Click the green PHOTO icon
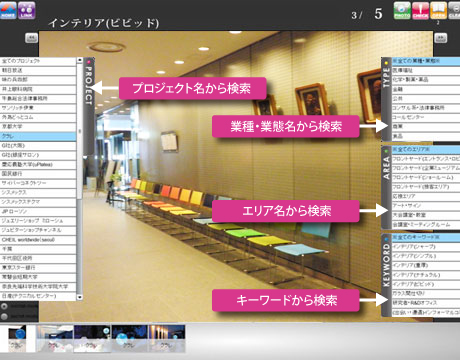This screenshot has height=360, width=460. pos(402,10)
